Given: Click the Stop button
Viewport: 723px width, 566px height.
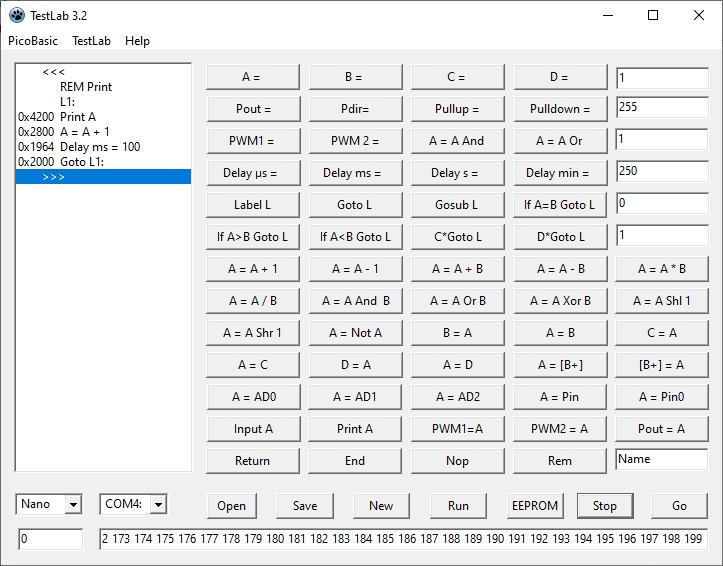Looking at the screenshot, I should coord(604,505).
